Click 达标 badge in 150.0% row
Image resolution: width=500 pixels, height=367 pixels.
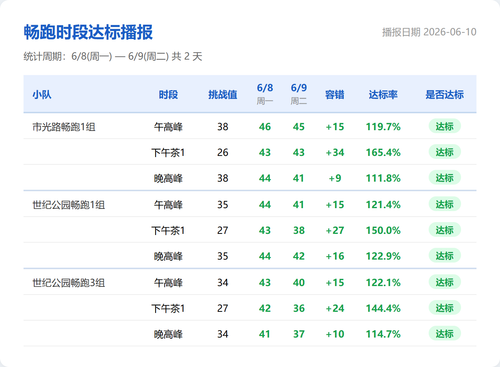(x=444, y=230)
